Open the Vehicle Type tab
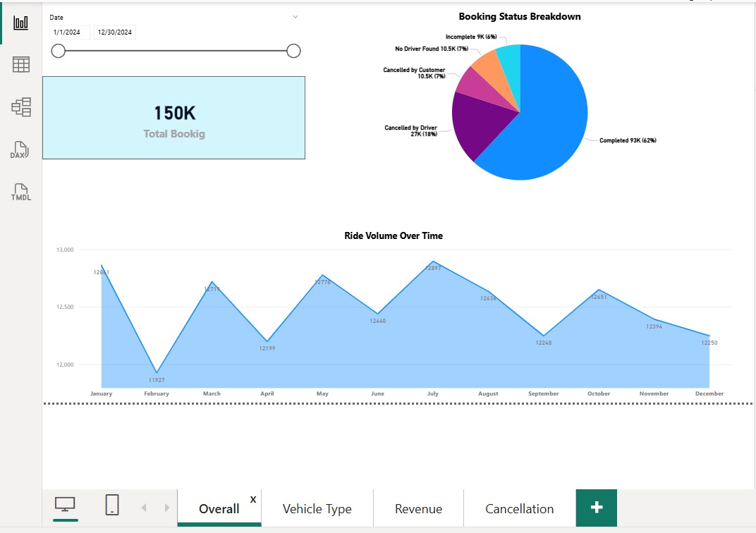This screenshot has height=533, width=756. coord(317,508)
